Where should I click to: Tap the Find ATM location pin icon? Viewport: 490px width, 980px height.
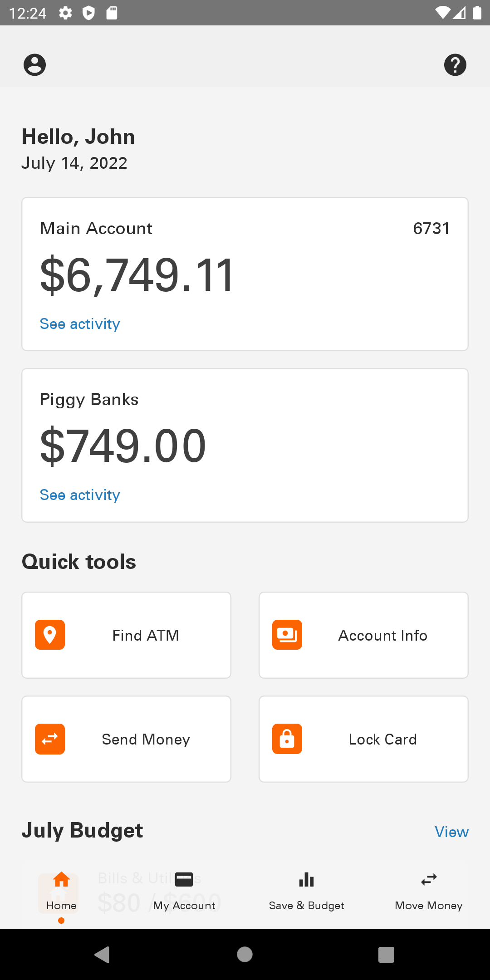pos(50,635)
